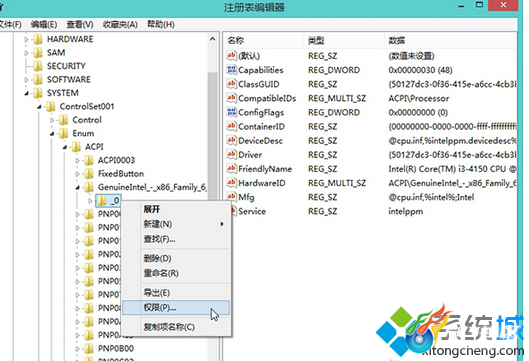Click the intelppm data cell
The height and width of the screenshot is (361, 529).
(406, 212)
